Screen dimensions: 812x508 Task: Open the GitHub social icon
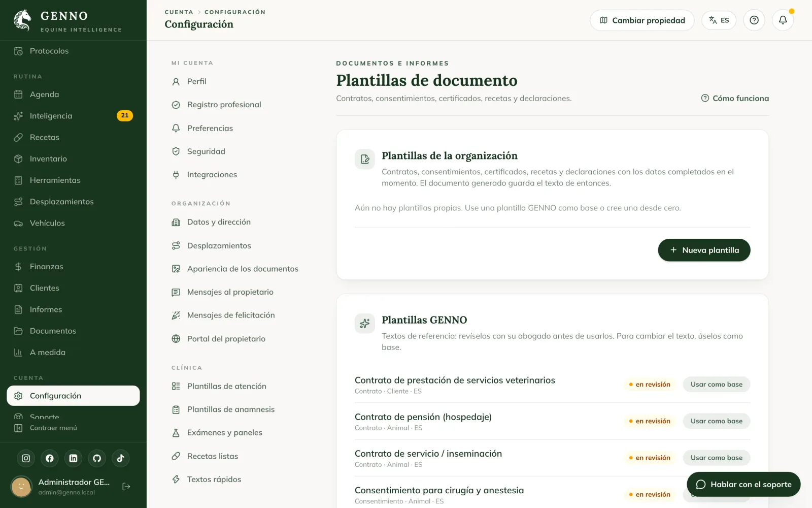(97, 458)
